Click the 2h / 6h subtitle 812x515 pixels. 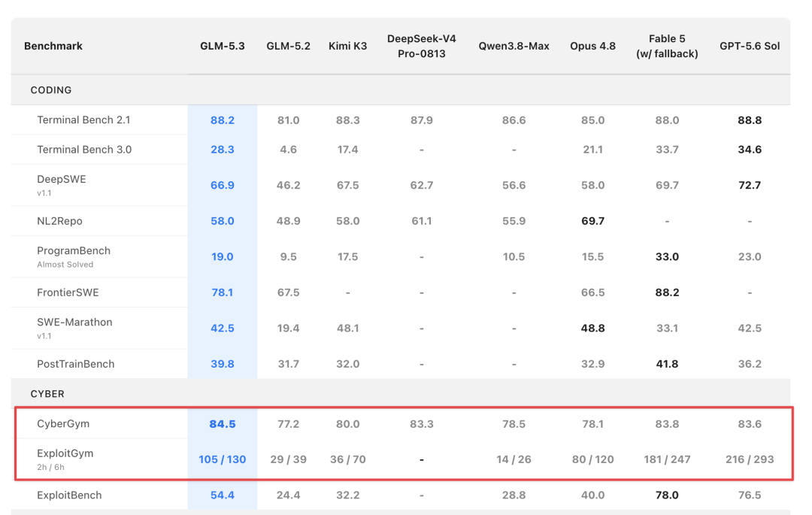click(50, 467)
